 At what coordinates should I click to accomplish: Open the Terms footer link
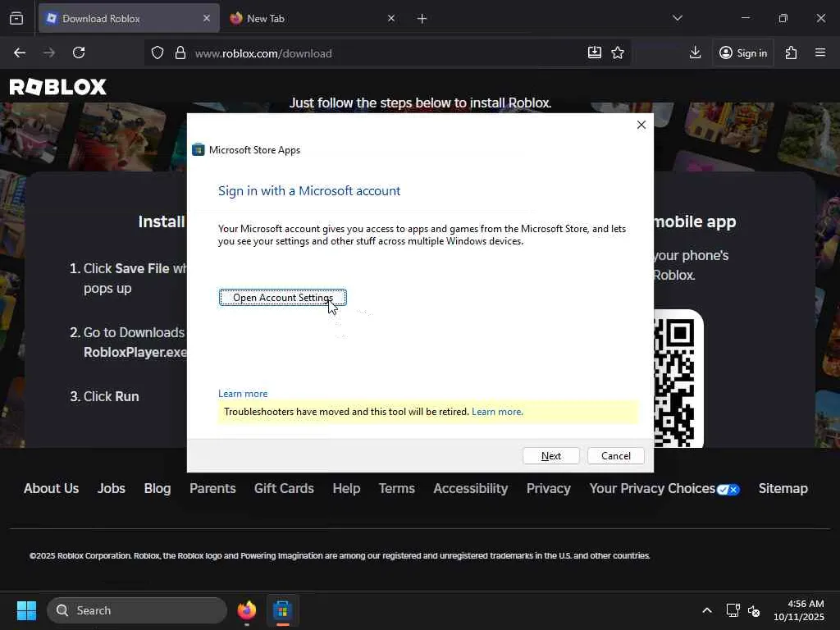click(x=396, y=489)
